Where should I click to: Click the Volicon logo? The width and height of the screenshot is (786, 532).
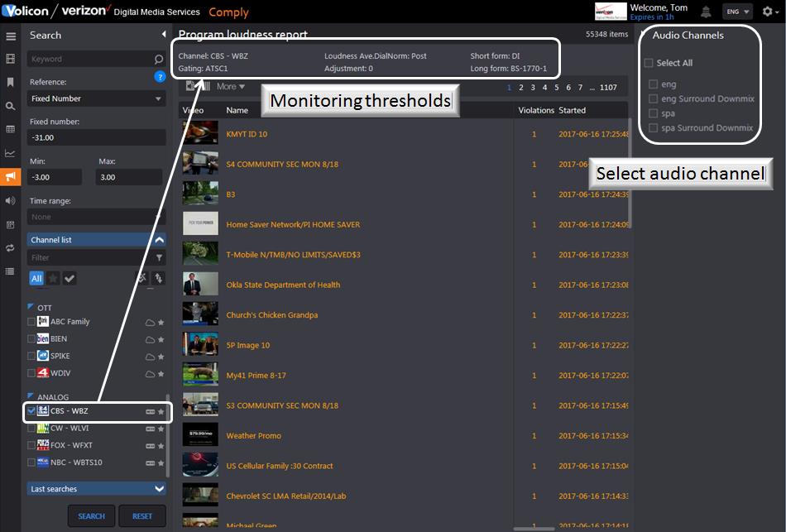point(25,11)
